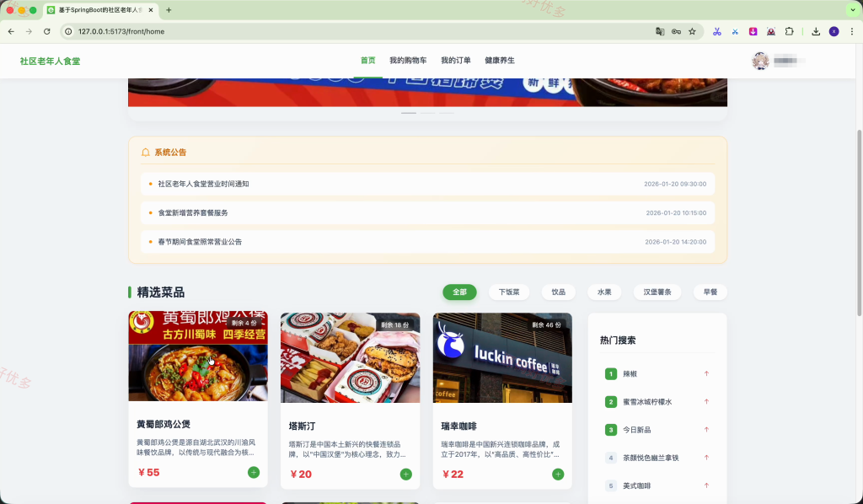This screenshot has width=863, height=504.
Task: Open announcement 春节期间食堂照常营业公告
Action: [427, 242]
